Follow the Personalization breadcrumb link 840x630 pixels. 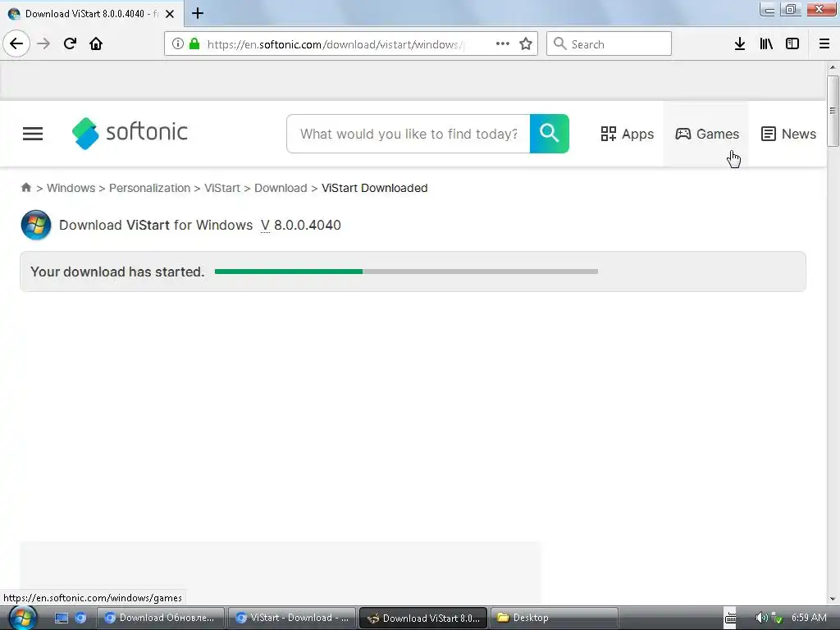(149, 188)
